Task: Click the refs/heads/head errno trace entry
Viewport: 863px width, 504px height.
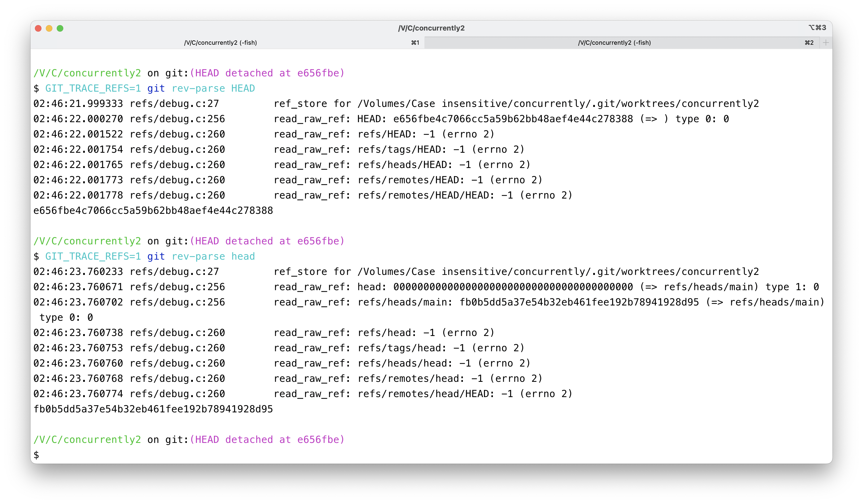Action: click(x=405, y=363)
